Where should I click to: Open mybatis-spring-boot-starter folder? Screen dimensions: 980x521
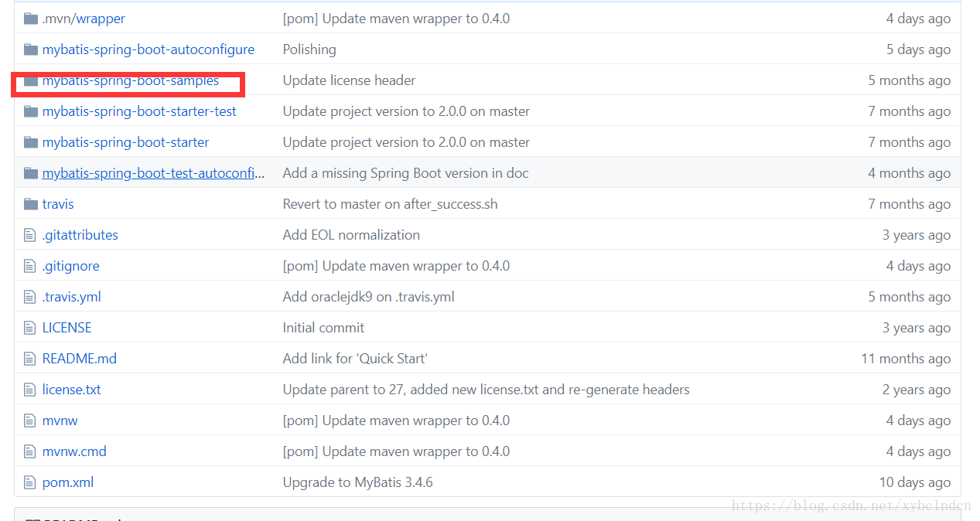tap(125, 142)
